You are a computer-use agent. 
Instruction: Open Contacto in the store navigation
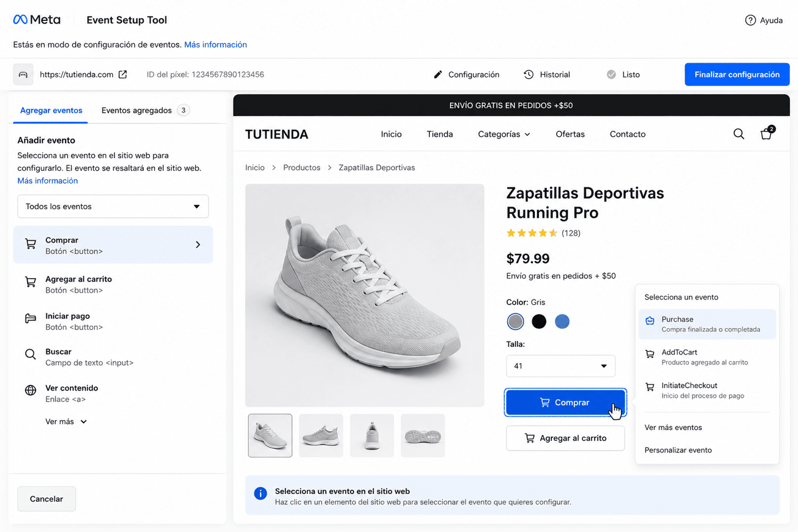point(627,134)
